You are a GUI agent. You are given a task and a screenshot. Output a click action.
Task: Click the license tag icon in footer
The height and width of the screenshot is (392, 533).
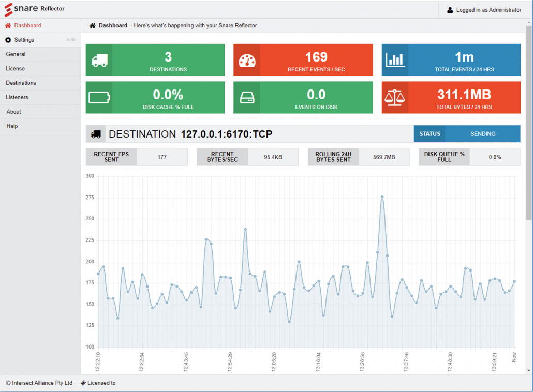click(x=83, y=383)
